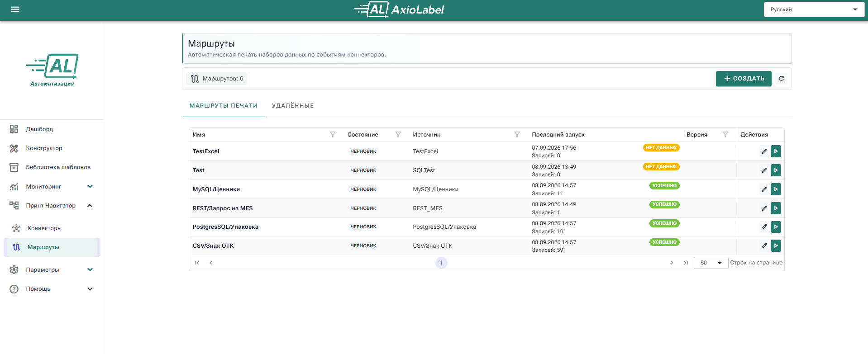Filter by Версия column icon
Image resolution: width=868 pixels, height=354 pixels.
(725, 135)
